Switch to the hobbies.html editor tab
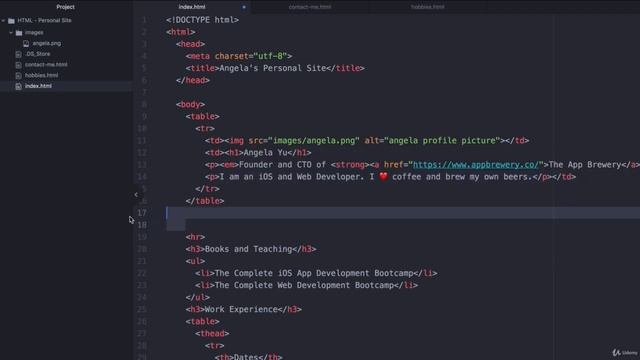640x360 pixels. point(427,7)
